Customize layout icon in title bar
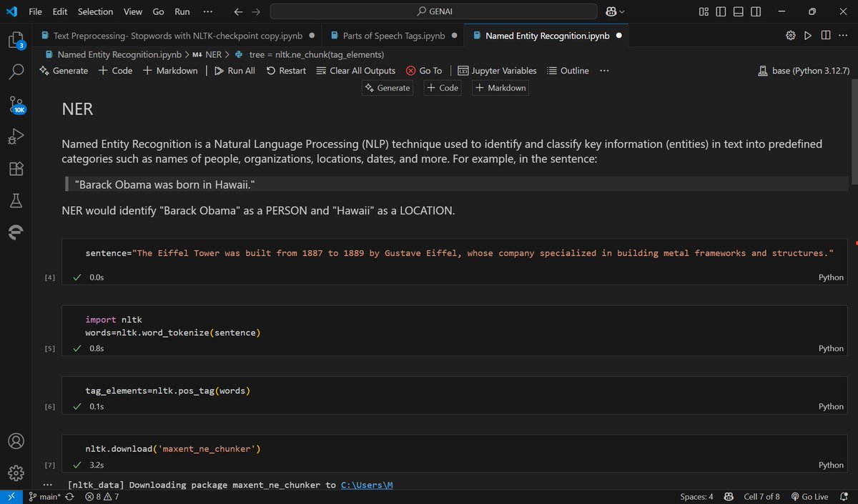 pos(704,11)
